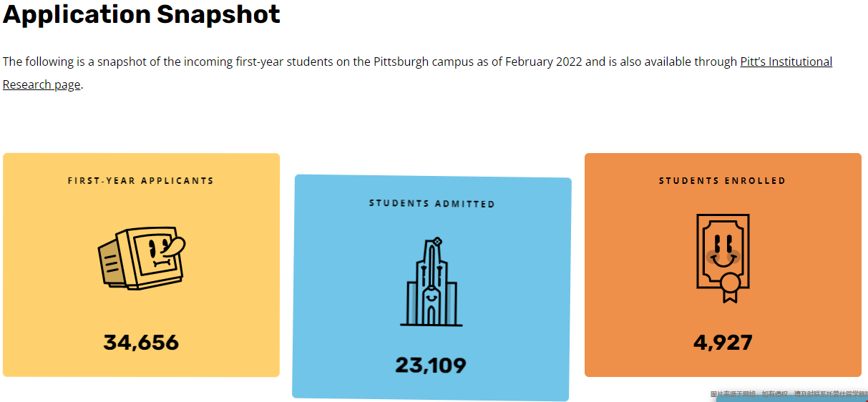Click the long nose on the monitor face
Screen dimensions: 868x402
[x=171, y=247]
